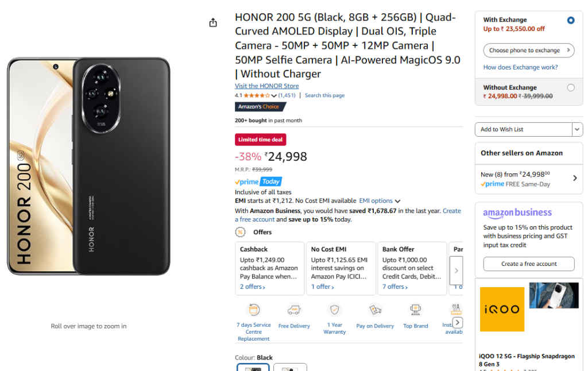Choose phone to exchange
The image size is (588, 371).
point(528,51)
